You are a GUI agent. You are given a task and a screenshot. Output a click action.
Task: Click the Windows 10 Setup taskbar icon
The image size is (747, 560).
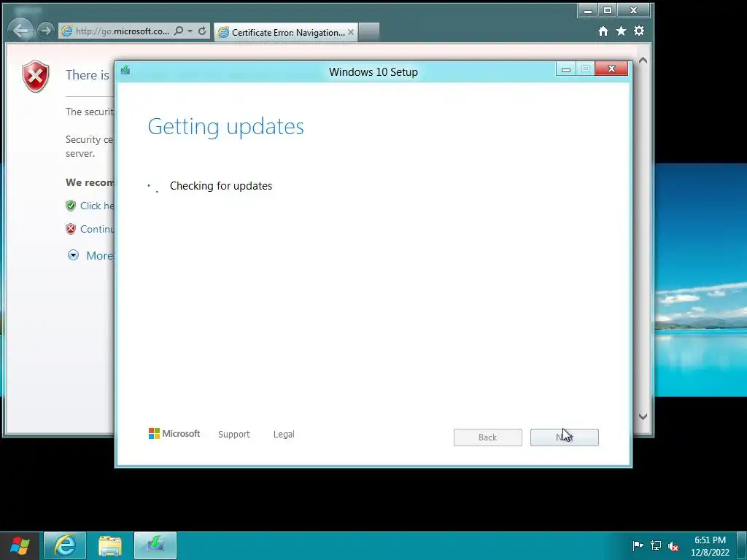point(155,545)
